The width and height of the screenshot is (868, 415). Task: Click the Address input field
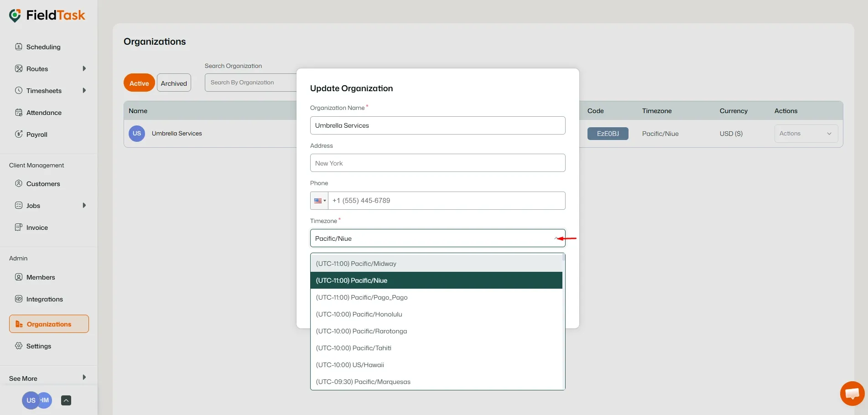pyautogui.click(x=437, y=163)
